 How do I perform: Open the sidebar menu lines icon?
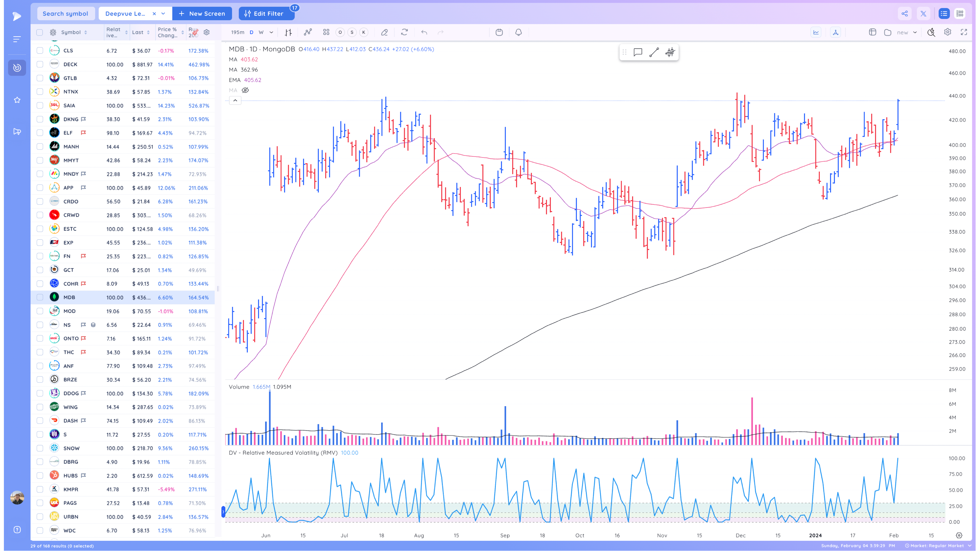17,39
